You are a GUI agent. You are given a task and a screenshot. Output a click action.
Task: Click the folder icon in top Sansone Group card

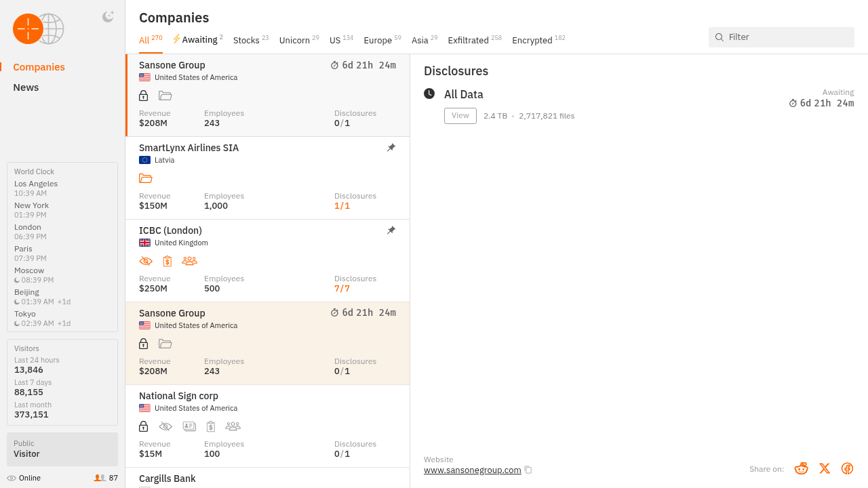tap(165, 96)
